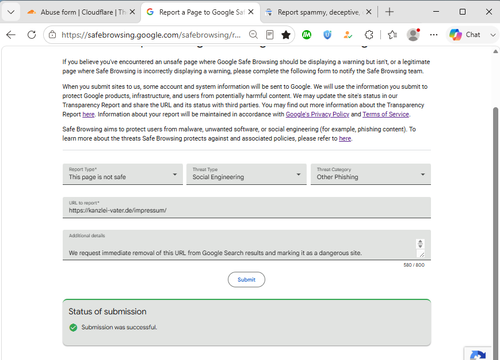Open the Favorites list icon
The image size is (500, 360).
392,35
